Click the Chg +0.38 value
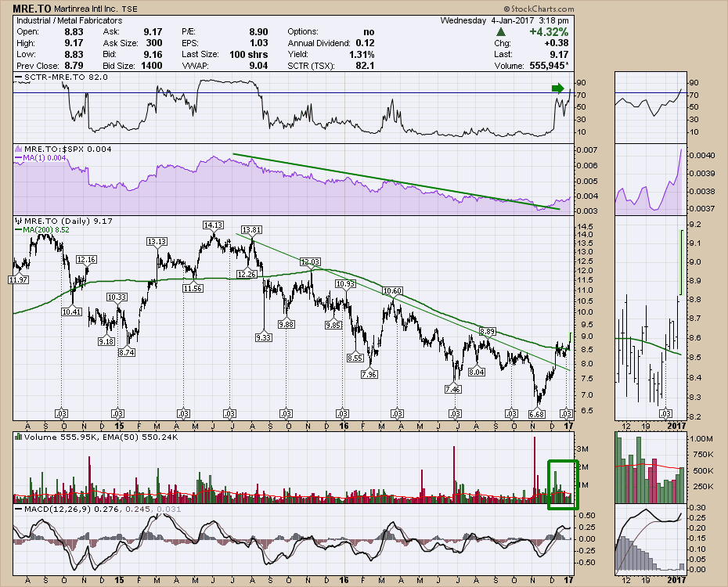Screen dimensions: 728x587 (x=557, y=43)
